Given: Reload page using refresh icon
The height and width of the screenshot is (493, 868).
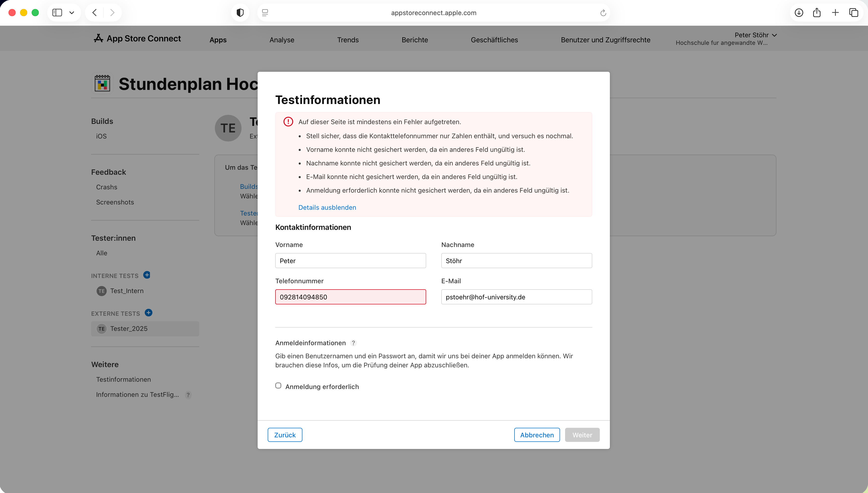Looking at the screenshot, I should [603, 13].
